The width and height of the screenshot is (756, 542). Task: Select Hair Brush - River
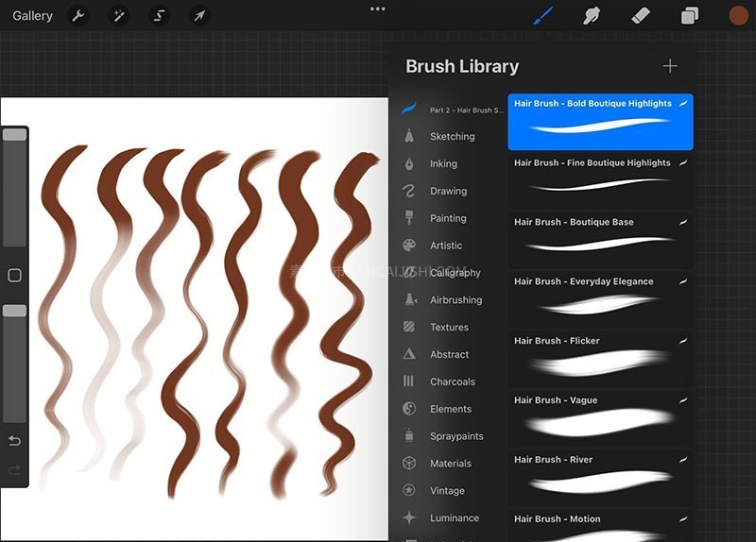(600, 478)
